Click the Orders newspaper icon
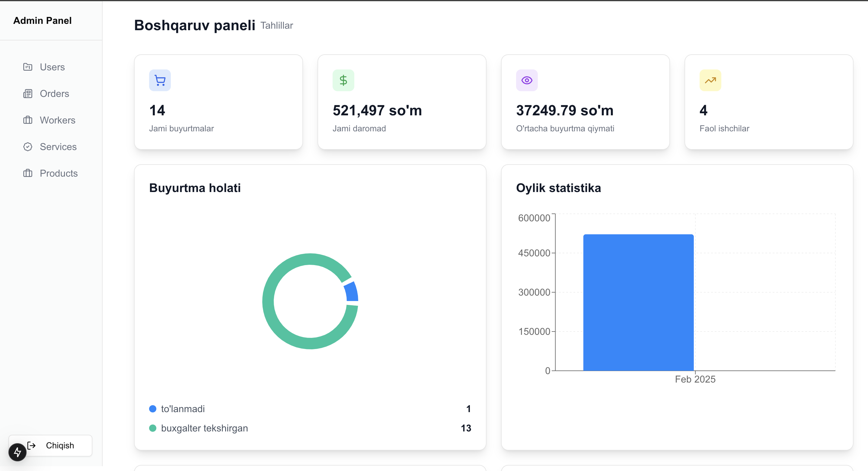The image size is (868, 471). 28,93
